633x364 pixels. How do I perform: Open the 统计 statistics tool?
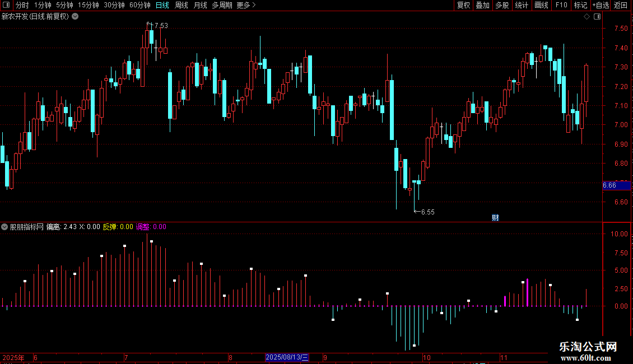(x=522, y=5)
